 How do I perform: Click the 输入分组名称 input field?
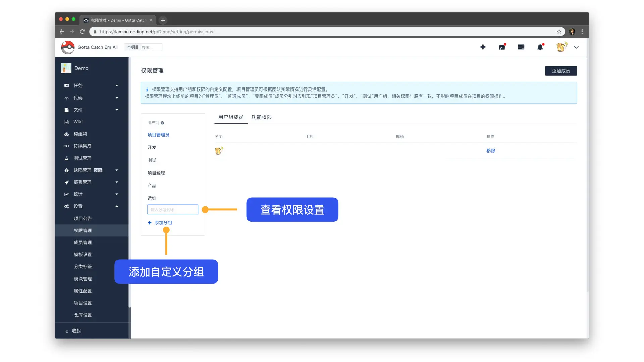tap(172, 209)
